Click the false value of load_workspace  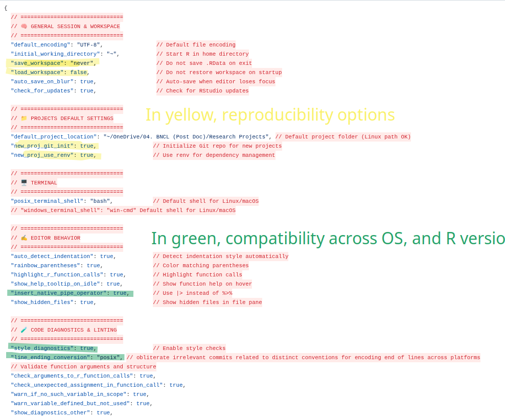[78, 73]
